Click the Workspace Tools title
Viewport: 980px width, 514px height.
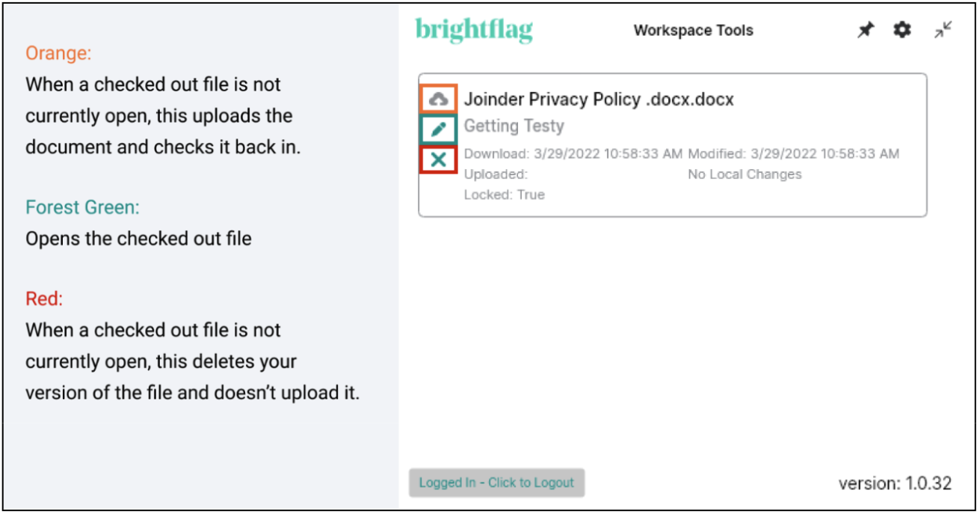click(693, 31)
